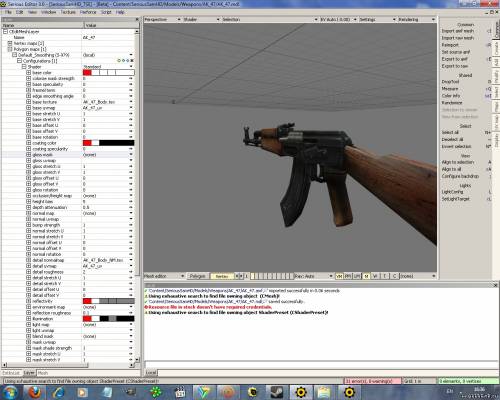This screenshot has width=500, height=400.
Task: Click the console command input field
Action: [321, 364]
